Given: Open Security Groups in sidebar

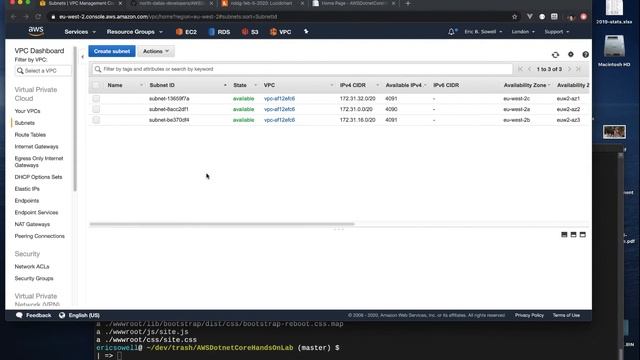Looking at the screenshot, I should pos(34,278).
